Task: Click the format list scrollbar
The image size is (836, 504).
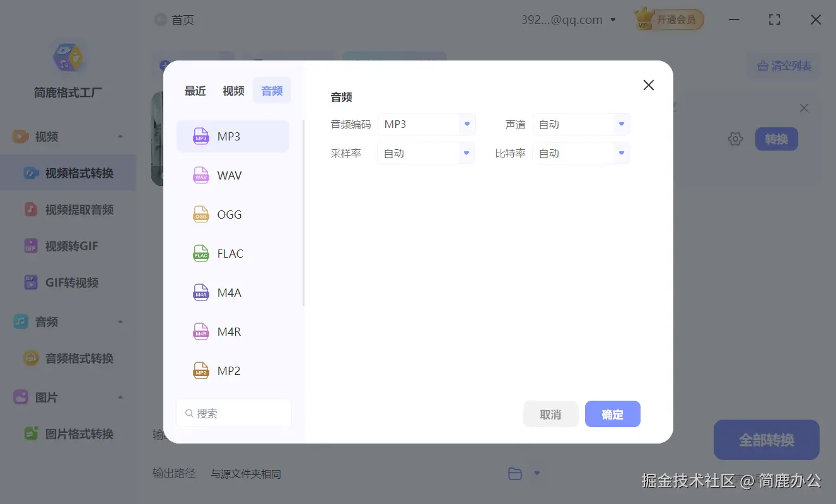Action: pyautogui.click(x=303, y=212)
